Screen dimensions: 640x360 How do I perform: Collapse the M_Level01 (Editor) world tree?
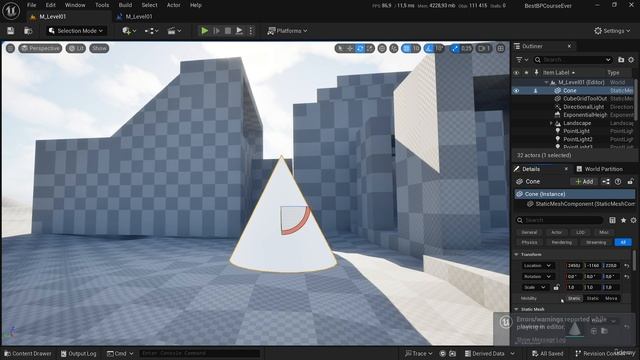tap(546, 82)
